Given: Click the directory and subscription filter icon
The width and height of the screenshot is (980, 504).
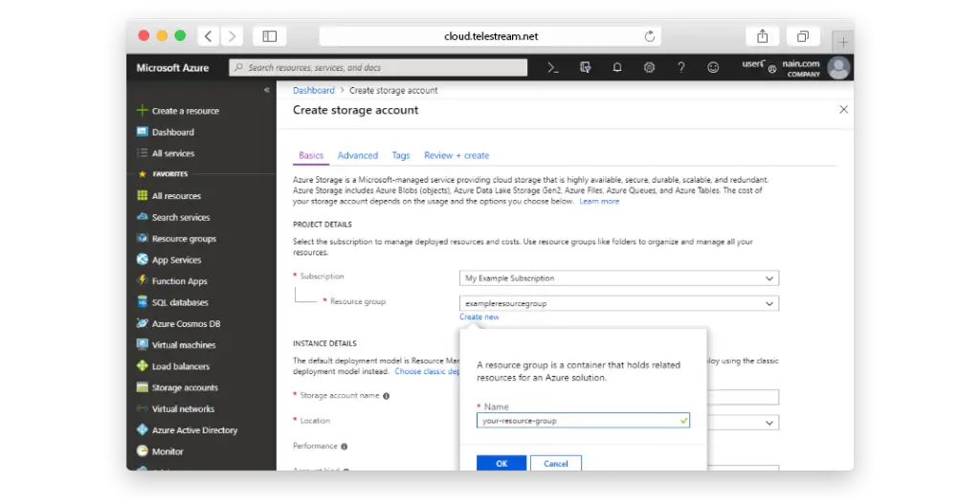Looking at the screenshot, I should [586, 68].
